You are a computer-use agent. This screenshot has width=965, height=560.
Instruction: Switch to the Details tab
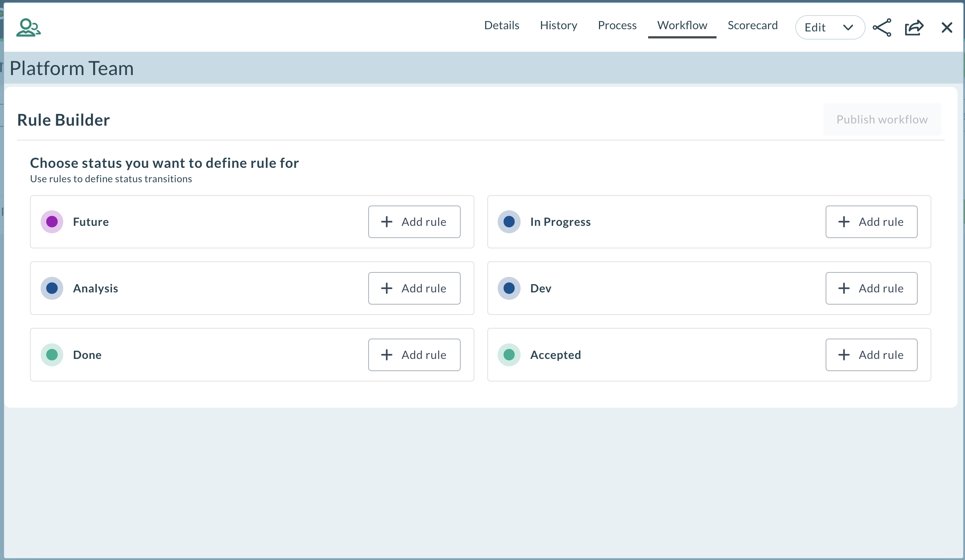(502, 25)
